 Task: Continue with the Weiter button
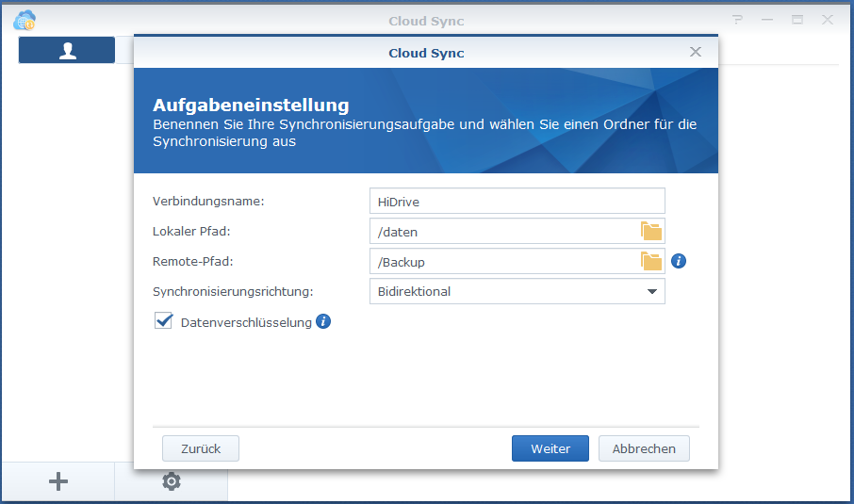pos(550,448)
